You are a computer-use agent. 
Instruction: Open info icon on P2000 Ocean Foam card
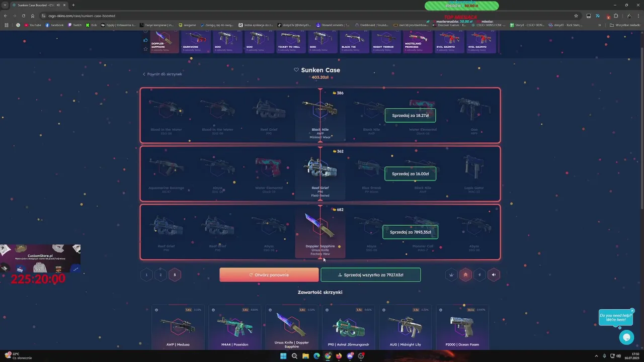click(441, 310)
